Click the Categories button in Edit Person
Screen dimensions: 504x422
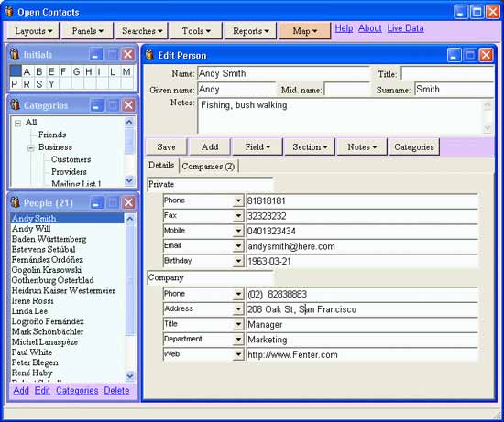(x=414, y=146)
